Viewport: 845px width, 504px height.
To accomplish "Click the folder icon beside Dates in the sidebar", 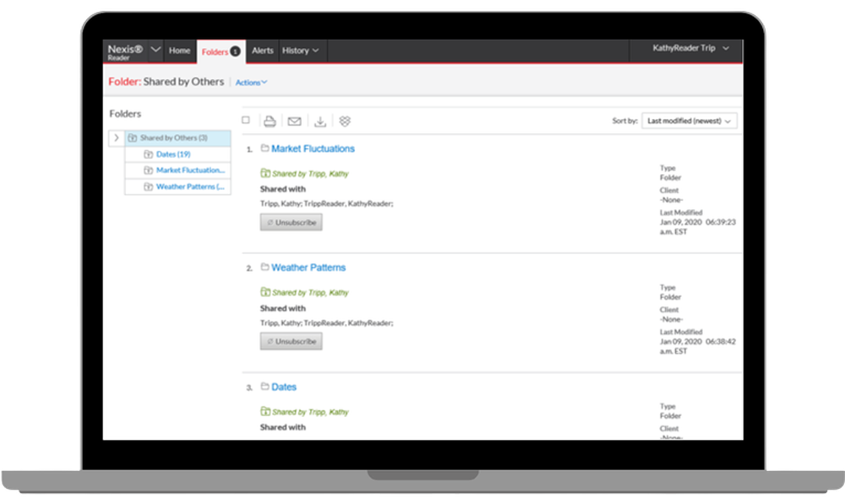I will 150,154.
